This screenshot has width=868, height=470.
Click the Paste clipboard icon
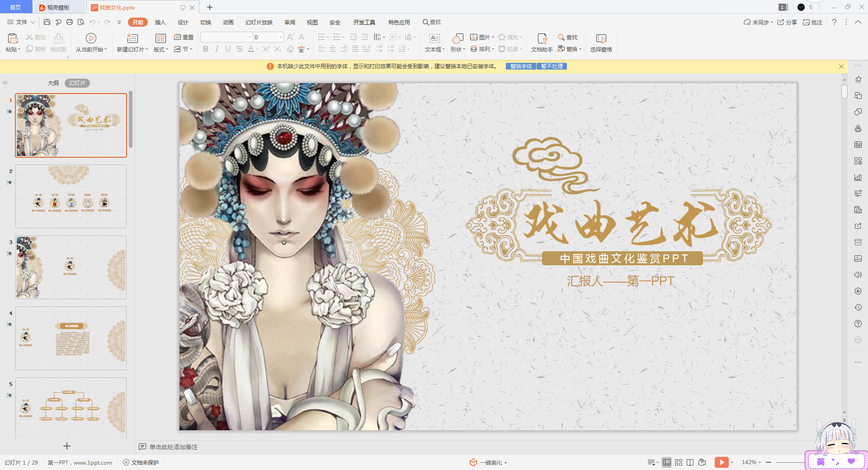(x=13, y=38)
